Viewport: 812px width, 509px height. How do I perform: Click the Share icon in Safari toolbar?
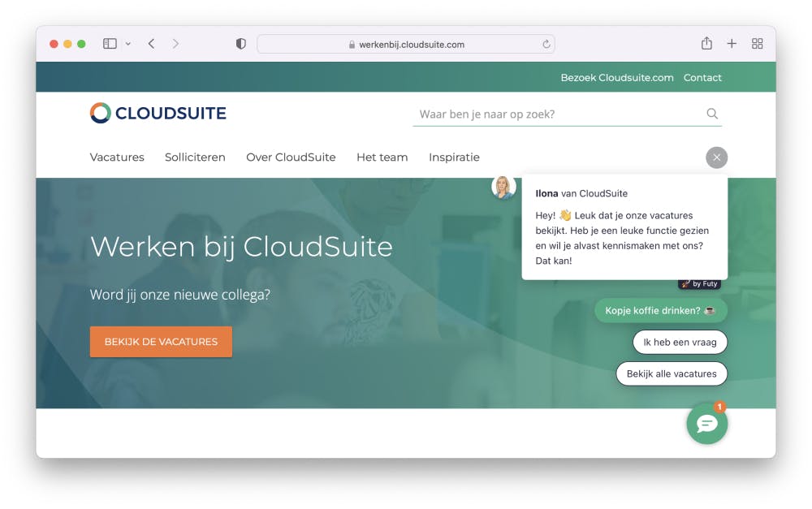click(x=706, y=44)
